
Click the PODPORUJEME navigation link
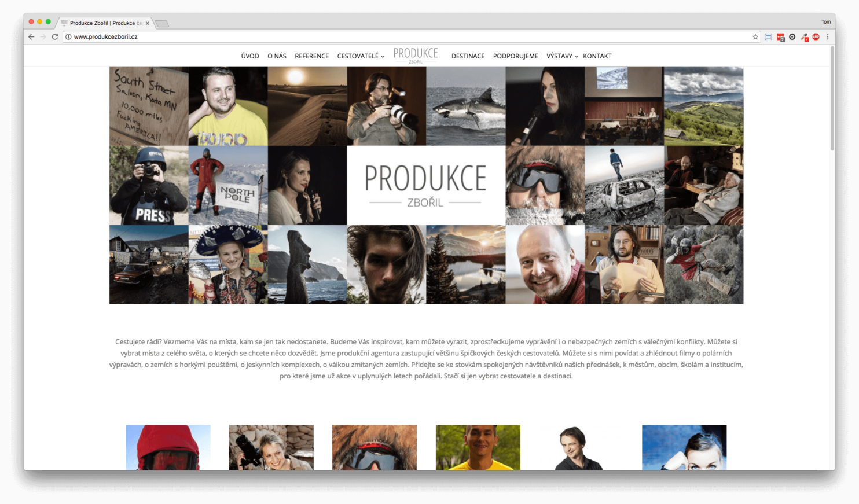[x=515, y=56]
